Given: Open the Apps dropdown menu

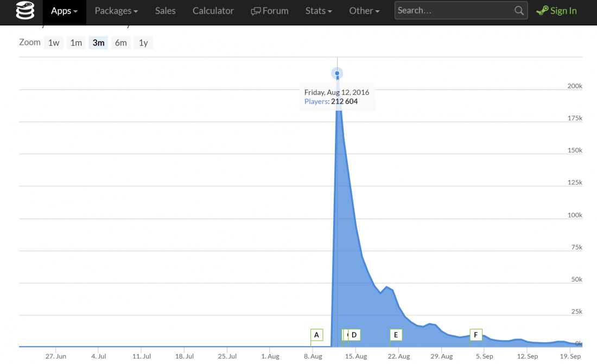Looking at the screenshot, I should coord(64,11).
